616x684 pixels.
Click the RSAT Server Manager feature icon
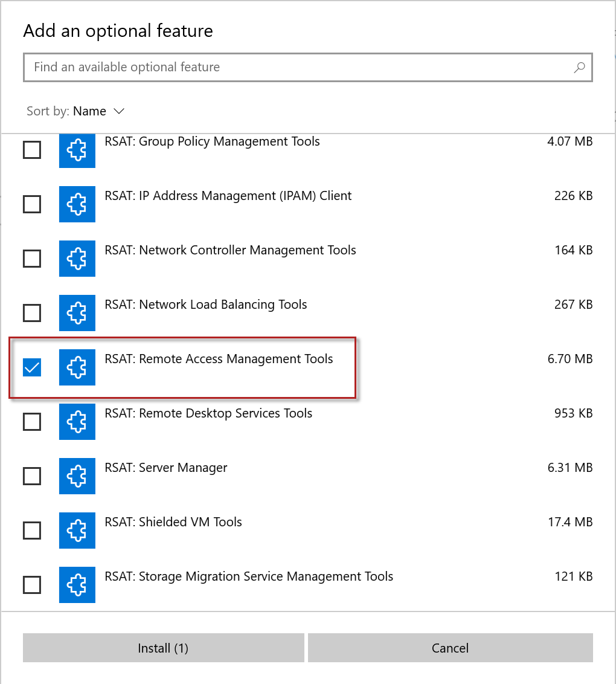77,476
